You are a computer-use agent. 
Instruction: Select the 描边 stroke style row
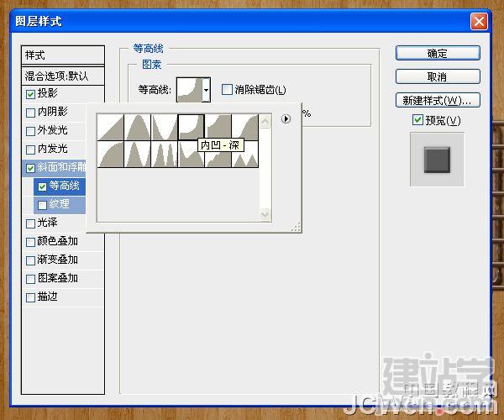tap(63, 297)
